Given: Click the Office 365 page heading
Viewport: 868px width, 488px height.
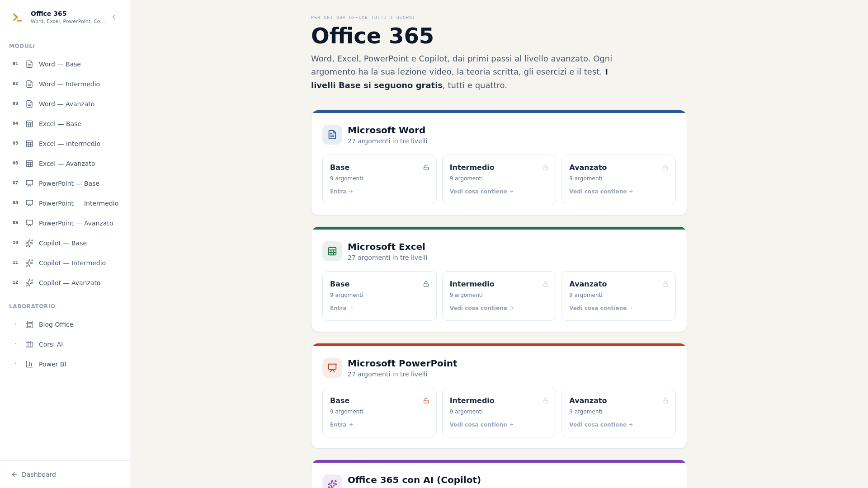Looking at the screenshot, I should coord(372,36).
